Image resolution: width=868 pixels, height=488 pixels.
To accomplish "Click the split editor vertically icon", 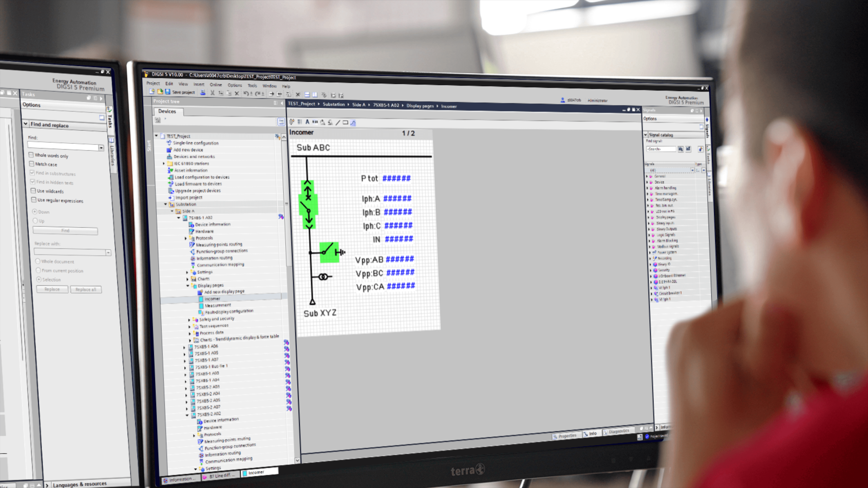I will click(315, 95).
